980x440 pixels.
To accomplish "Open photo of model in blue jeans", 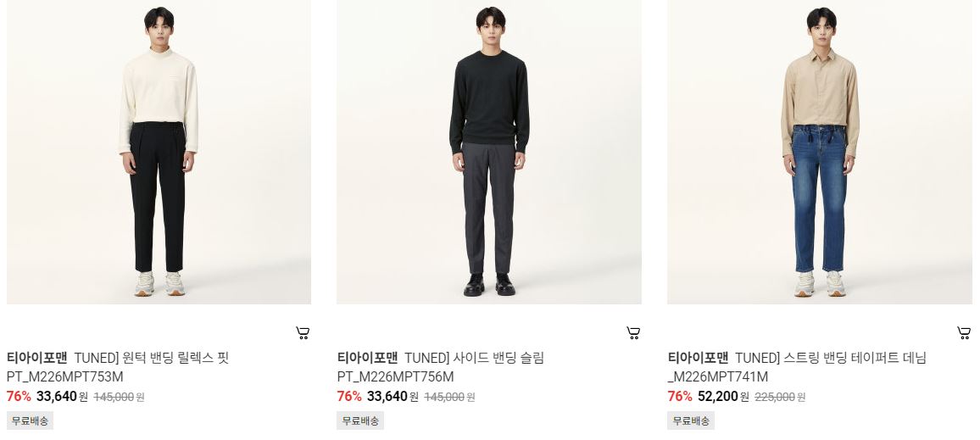I will tap(820, 152).
